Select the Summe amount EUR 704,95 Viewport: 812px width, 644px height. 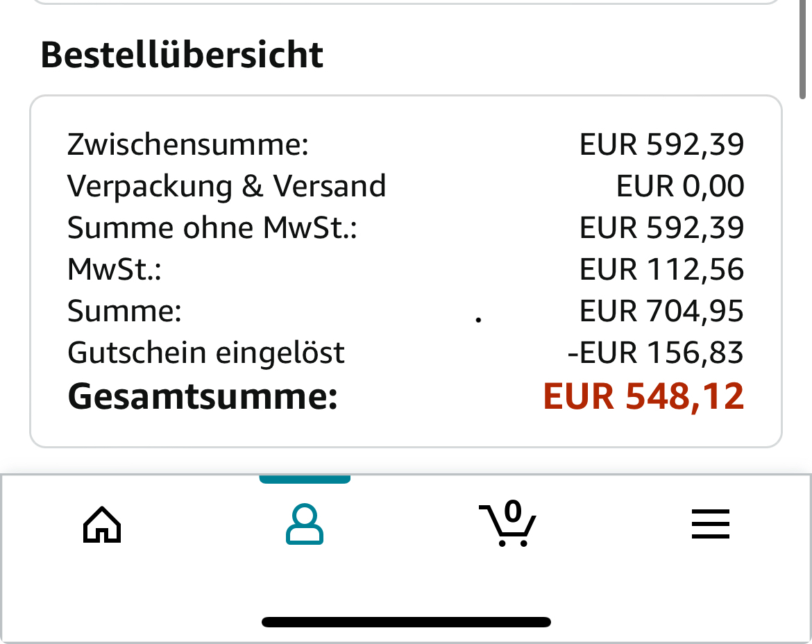coord(661,311)
